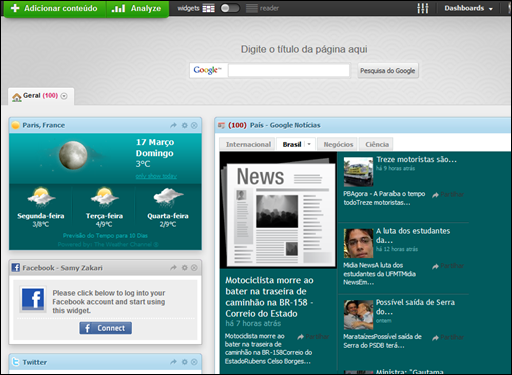Open Previsão do Tempo para 10 Dias link
Screen dimensions: 512x375
(x=105, y=236)
